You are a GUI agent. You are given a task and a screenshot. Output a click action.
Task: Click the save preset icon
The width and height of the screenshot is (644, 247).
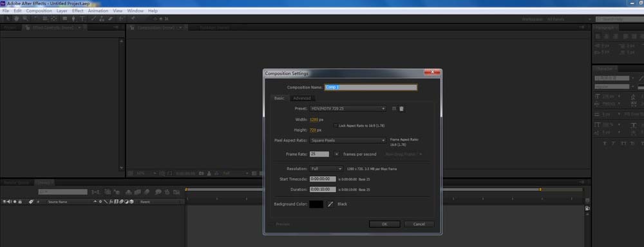(394, 109)
